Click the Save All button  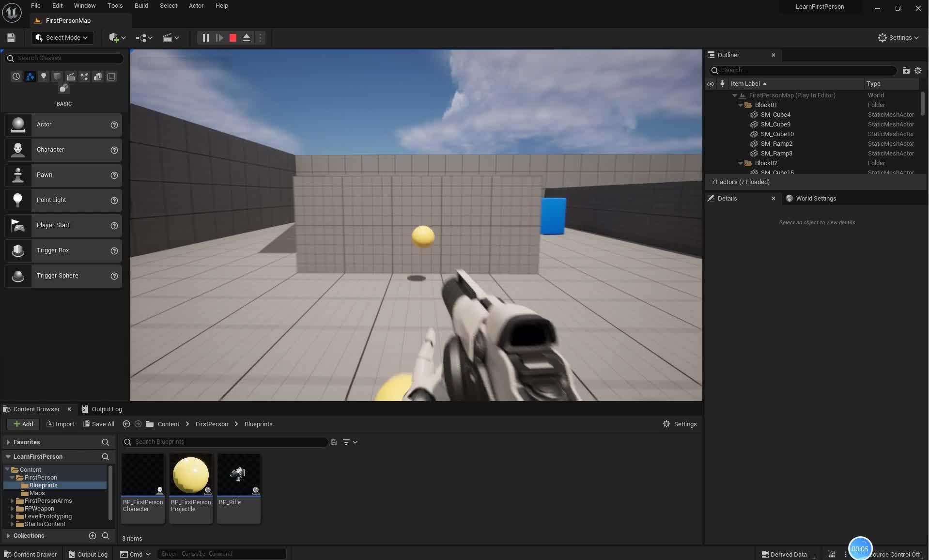(x=99, y=424)
